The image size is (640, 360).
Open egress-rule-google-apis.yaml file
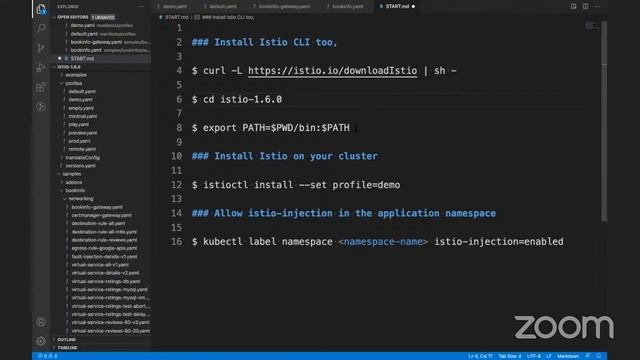pos(104,248)
